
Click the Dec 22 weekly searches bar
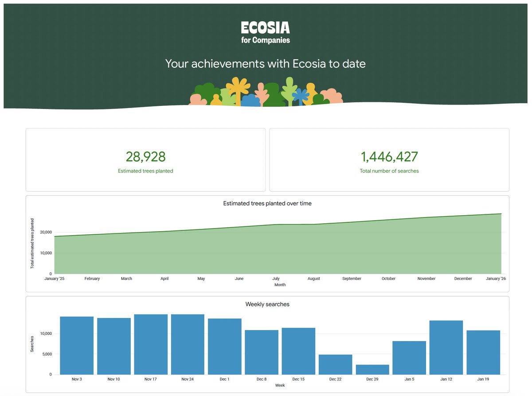pyautogui.click(x=336, y=365)
